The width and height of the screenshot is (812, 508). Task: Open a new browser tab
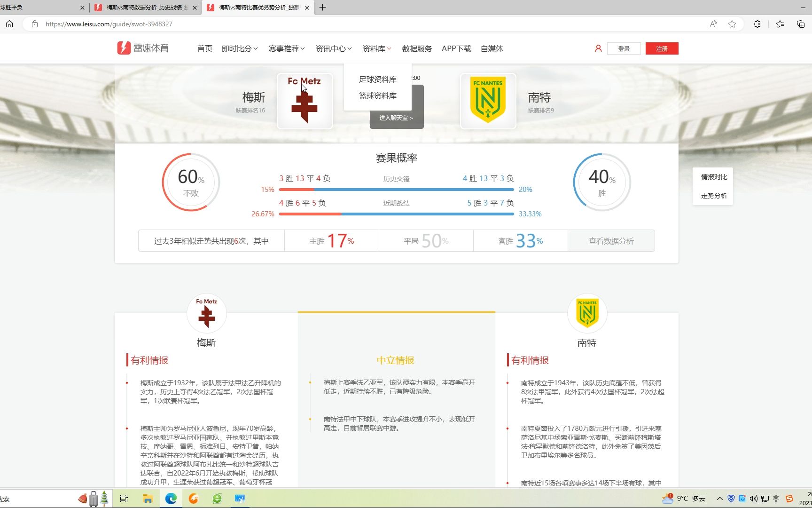point(322,8)
